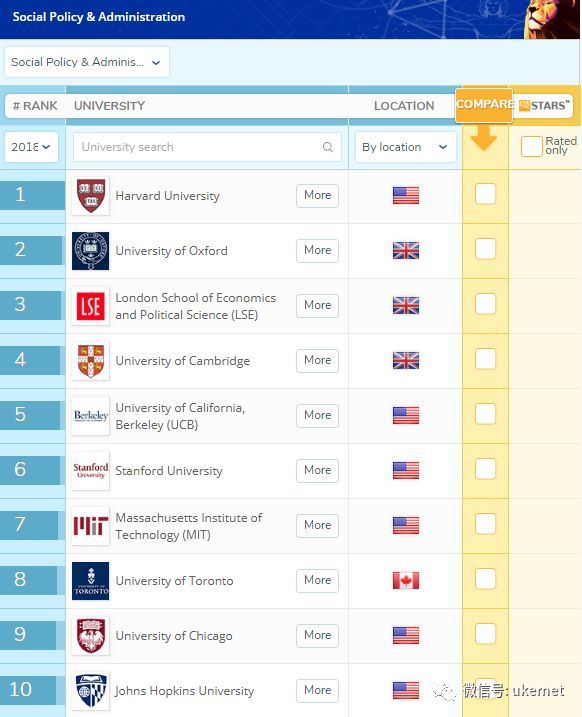
Task: Click More for UC Berkeley
Action: coord(317,415)
